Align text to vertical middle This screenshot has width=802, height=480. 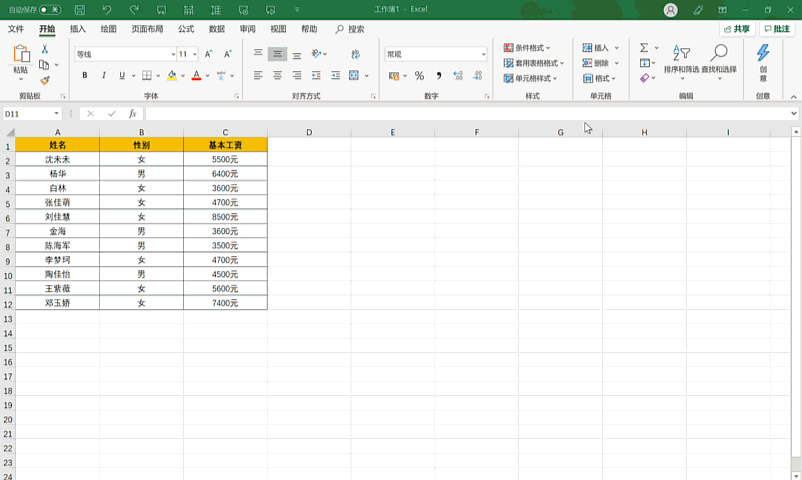coord(277,53)
